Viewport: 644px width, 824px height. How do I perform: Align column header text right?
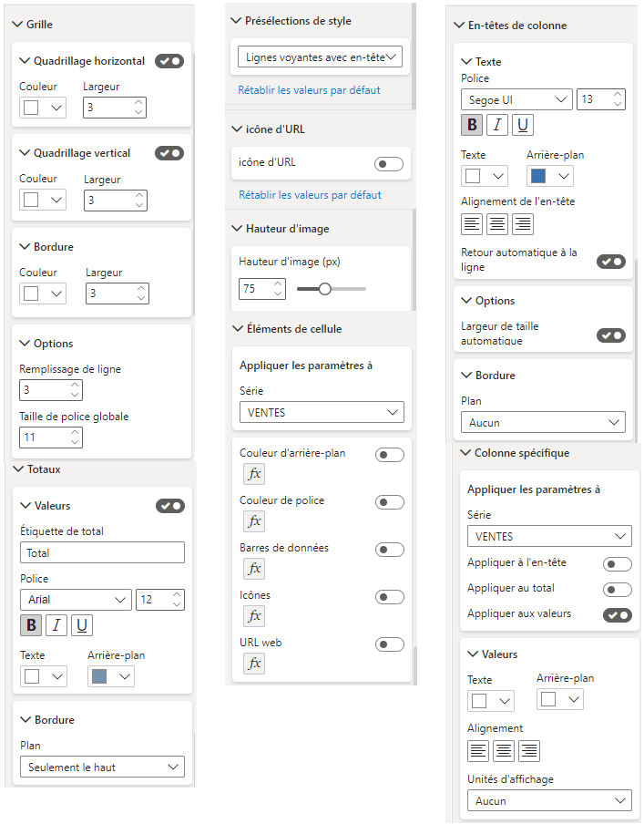[523, 224]
